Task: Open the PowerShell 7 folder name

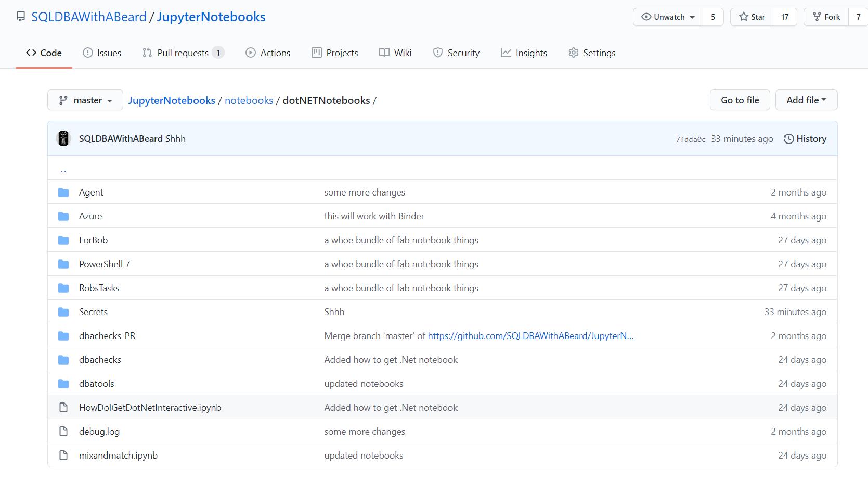Action: [105, 264]
